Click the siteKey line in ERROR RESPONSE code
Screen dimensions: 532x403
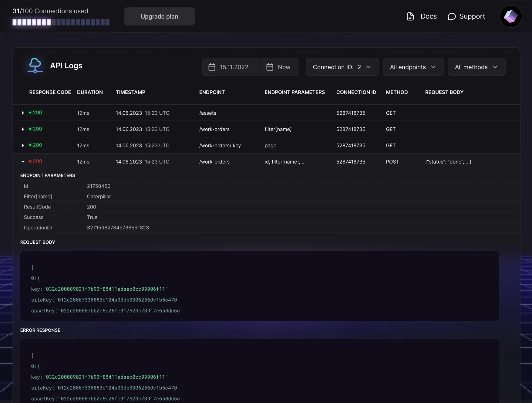pyautogui.click(x=105, y=388)
